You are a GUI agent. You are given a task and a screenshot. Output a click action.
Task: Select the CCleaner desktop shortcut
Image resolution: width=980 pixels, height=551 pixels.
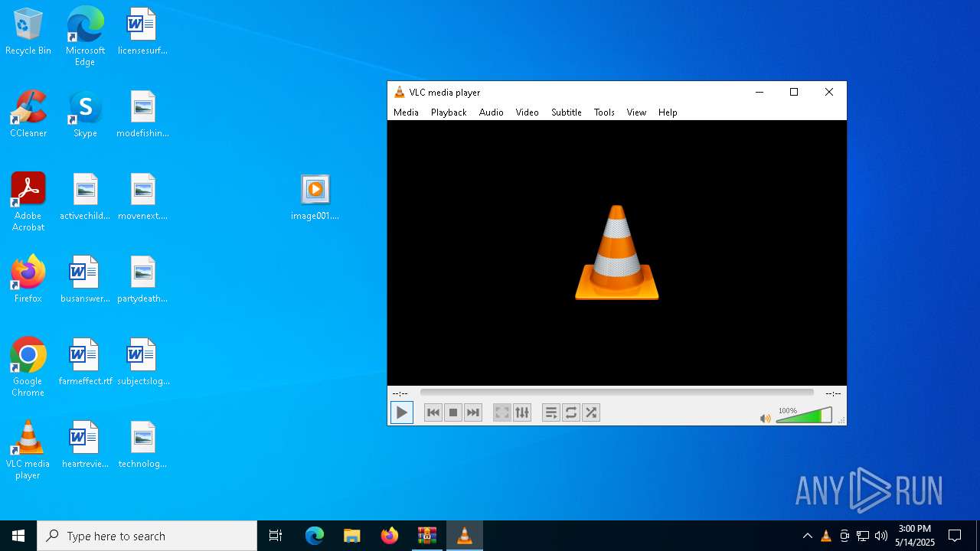coord(28,115)
